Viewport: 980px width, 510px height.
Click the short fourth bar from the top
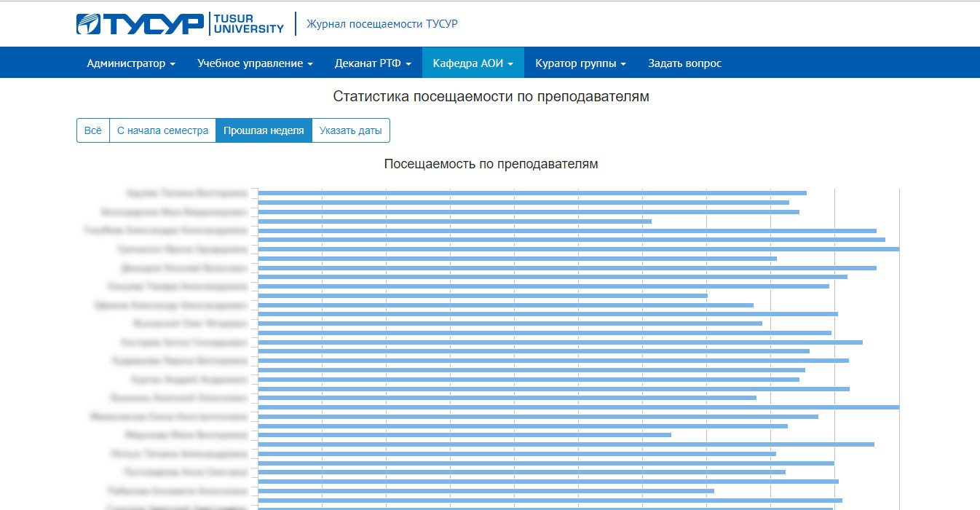(454, 221)
